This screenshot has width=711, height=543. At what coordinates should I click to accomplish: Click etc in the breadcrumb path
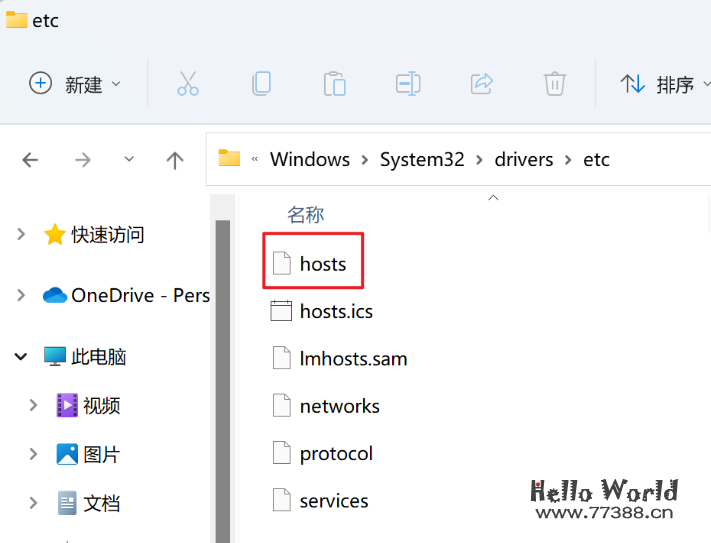point(596,160)
